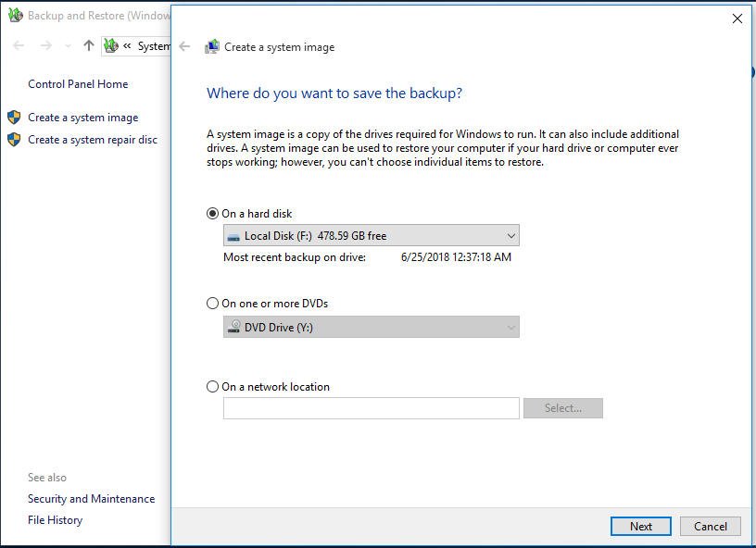Click the Next button
The width and height of the screenshot is (756, 548).
coord(641,526)
